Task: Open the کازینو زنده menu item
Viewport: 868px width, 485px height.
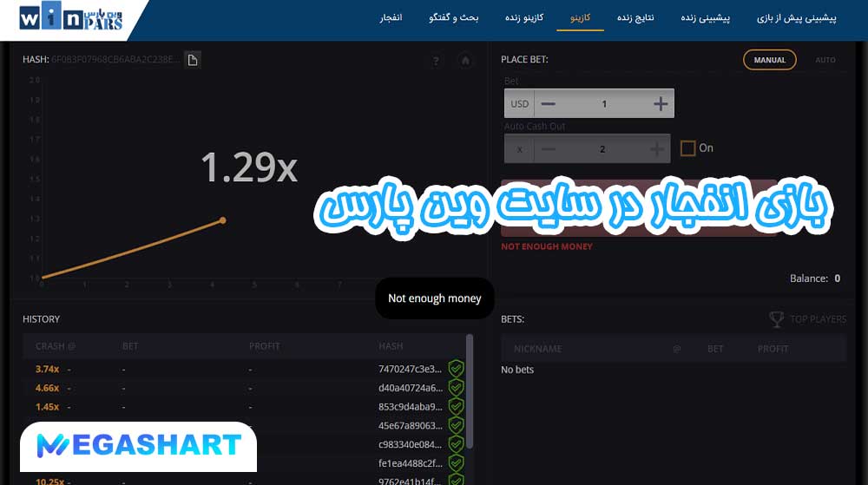Action: 523,17
